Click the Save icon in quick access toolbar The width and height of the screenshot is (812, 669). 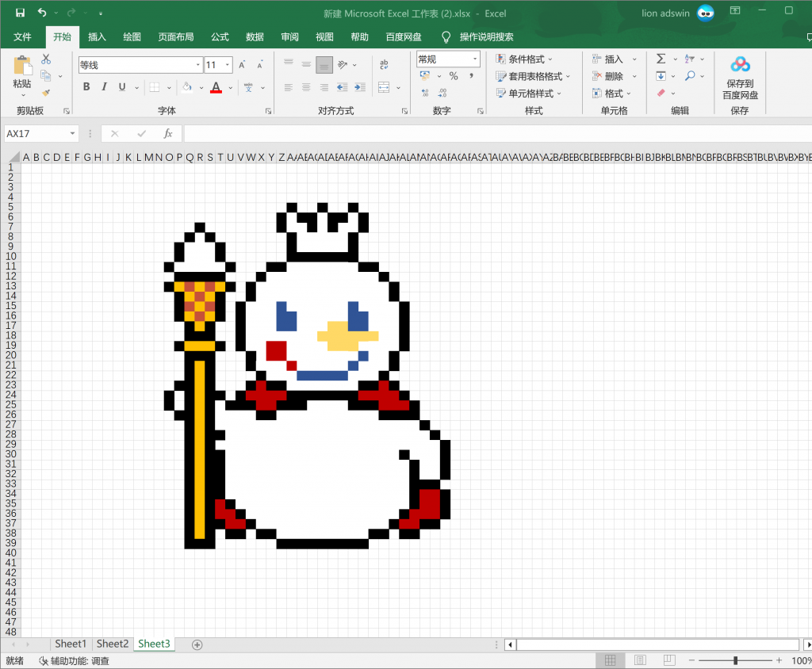tap(20, 13)
